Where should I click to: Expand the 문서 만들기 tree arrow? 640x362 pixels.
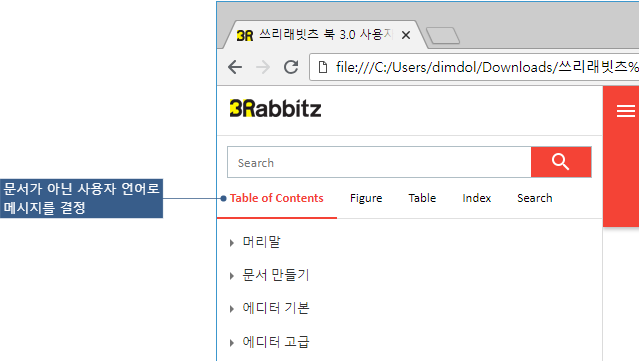tap(232, 276)
